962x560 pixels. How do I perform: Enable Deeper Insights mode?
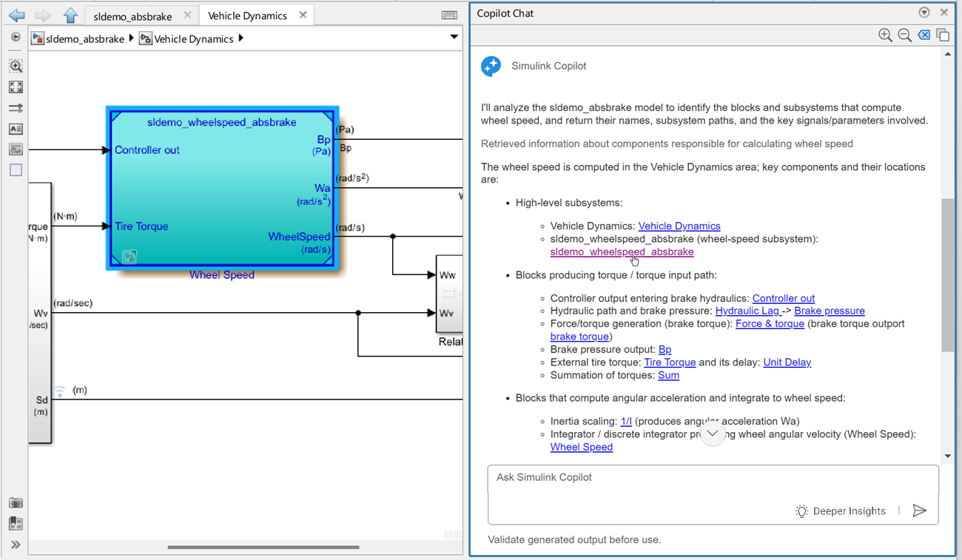point(841,510)
